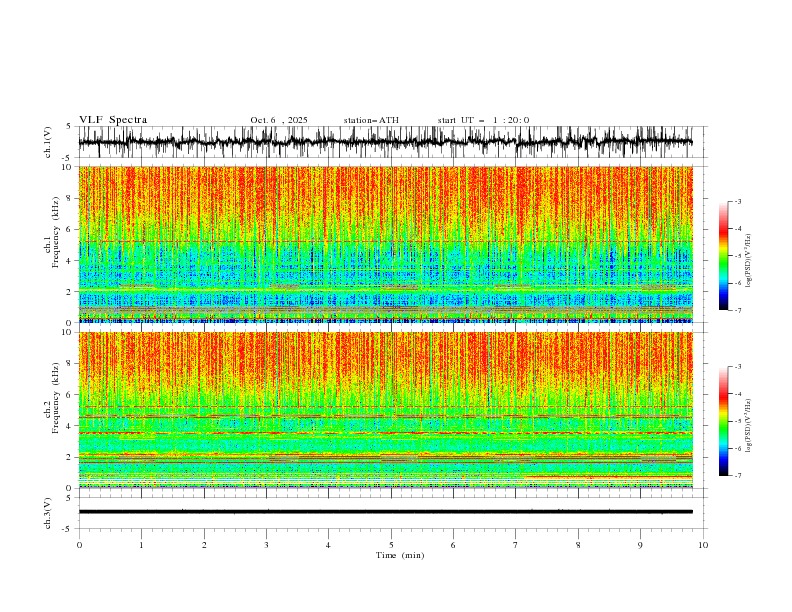792x612 pixels.
Task: Click the "10" kHz tick of ch.1 spectrogram
Action: pyautogui.click(x=67, y=167)
